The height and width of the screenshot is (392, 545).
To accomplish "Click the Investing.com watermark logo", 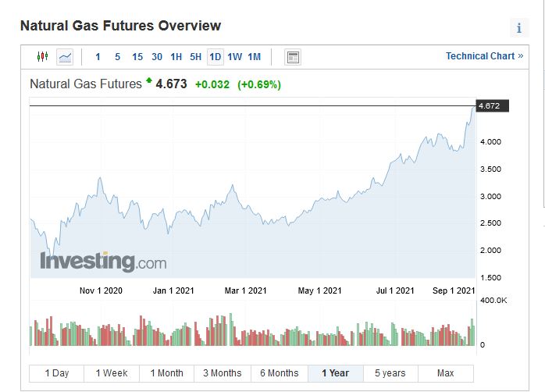I will 103,262.
